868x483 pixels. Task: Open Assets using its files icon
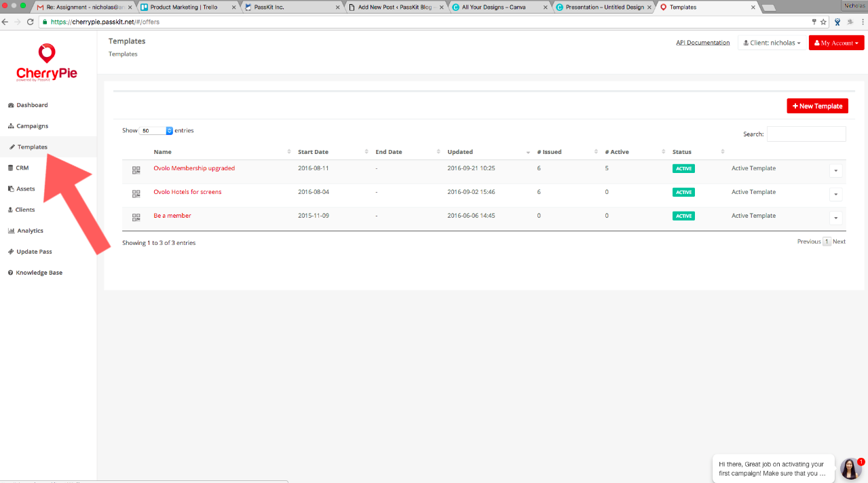pyautogui.click(x=11, y=189)
